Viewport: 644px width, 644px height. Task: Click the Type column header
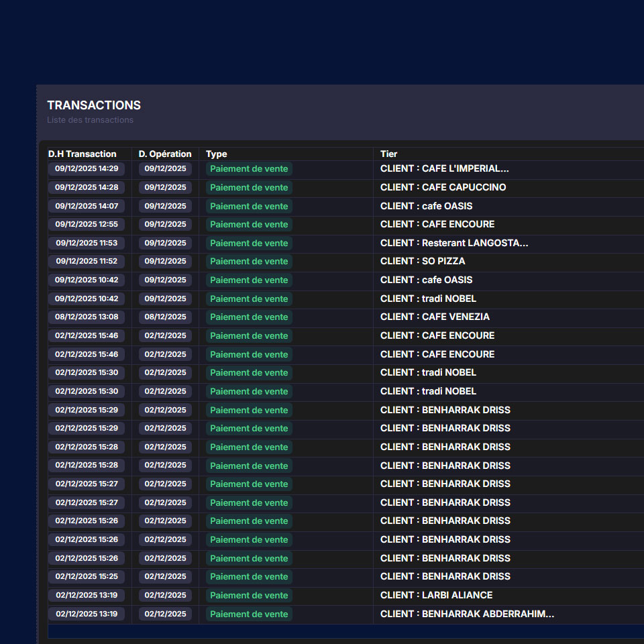(x=216, y=154)
